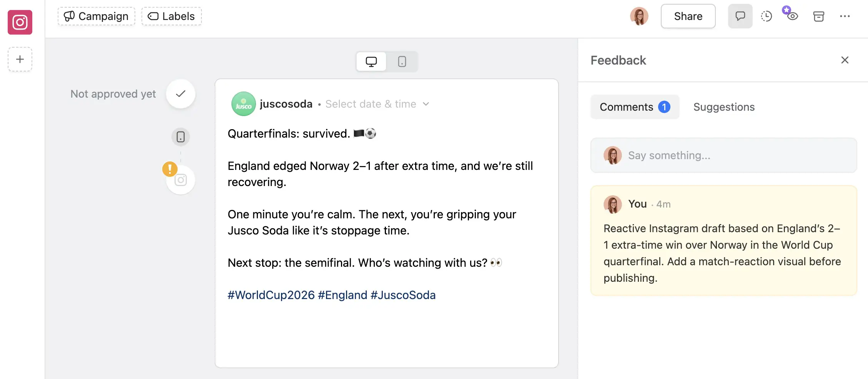868x379 pixels.
Task: Switch to mobile preview mode
Action: coord(402,62)
